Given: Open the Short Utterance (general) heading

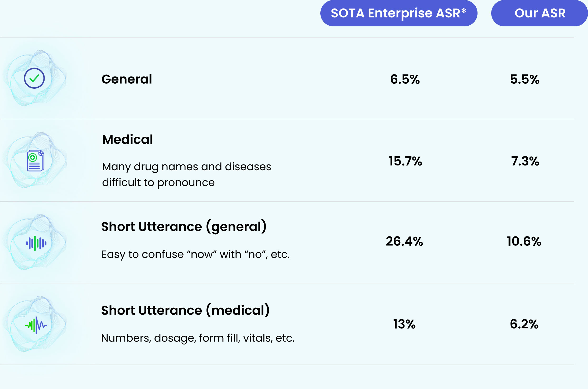Looking at the screenshot, I should click(184, 227).
